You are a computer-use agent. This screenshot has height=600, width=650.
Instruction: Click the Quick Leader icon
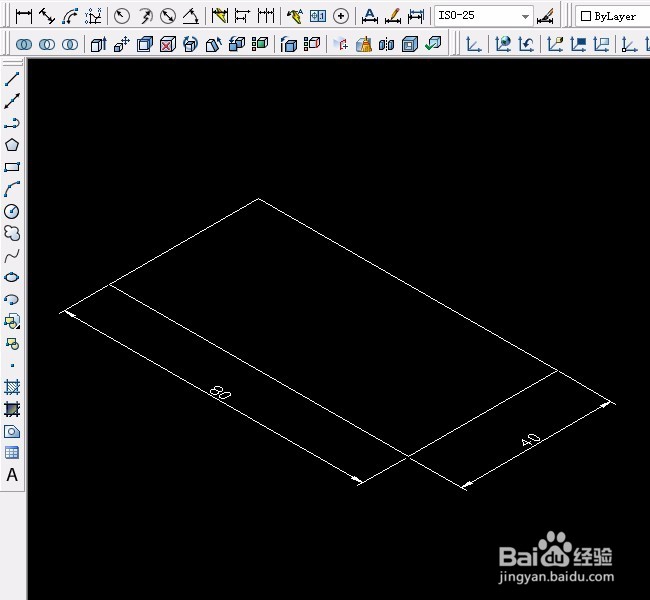click(x=295, y=16)
